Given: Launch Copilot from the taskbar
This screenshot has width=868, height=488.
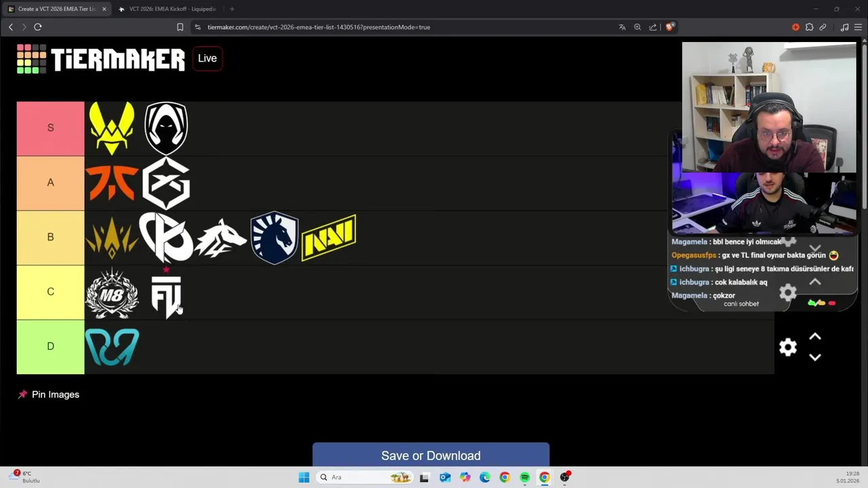Looking at the screenshot, I should tap(465, 477).
